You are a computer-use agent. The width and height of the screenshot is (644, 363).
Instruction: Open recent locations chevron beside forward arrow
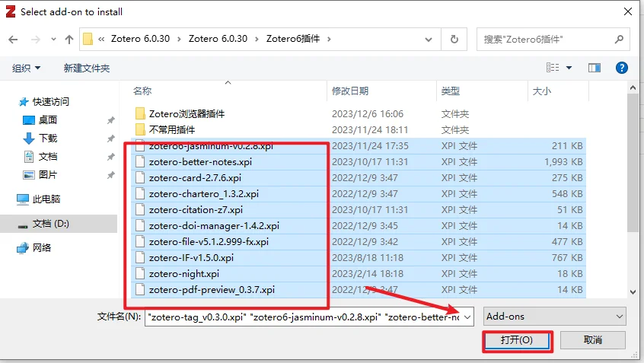(53, 40)
